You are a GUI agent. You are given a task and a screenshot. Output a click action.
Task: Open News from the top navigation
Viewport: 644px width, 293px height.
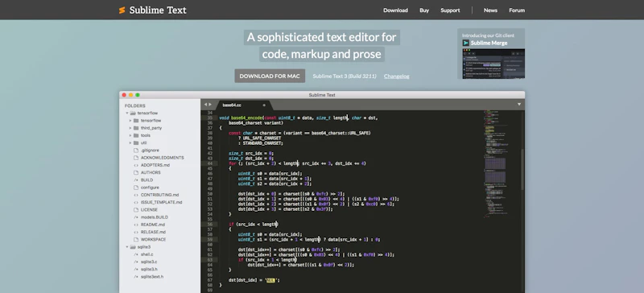490,10
